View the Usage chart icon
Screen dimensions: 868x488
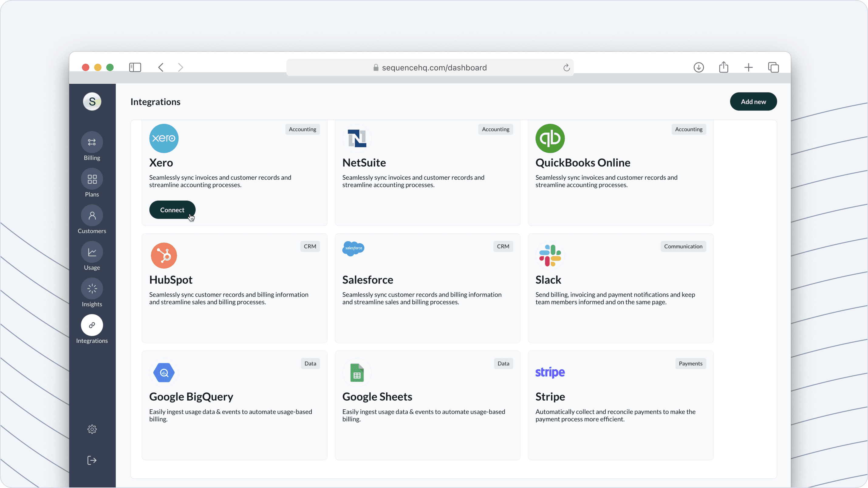(92, 252)
